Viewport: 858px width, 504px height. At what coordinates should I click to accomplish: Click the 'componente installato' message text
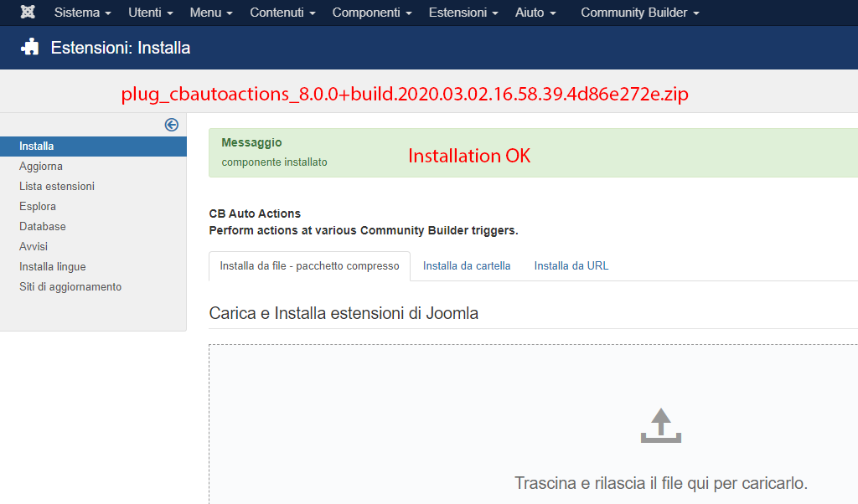[x=274, y=162]
